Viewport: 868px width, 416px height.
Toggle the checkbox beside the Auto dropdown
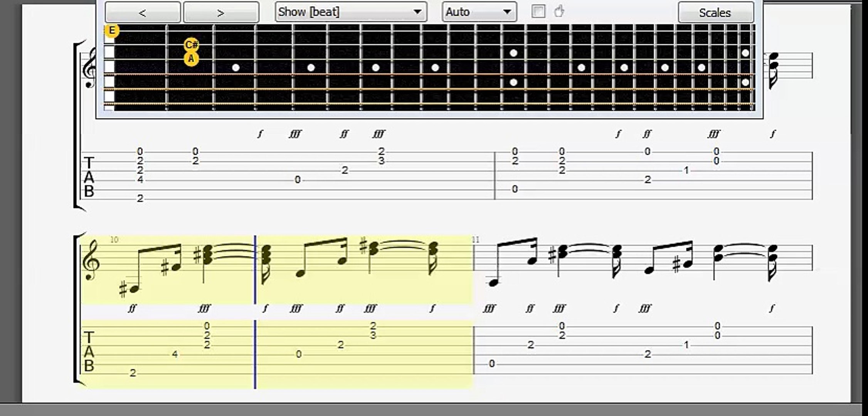tap(538, 12)
